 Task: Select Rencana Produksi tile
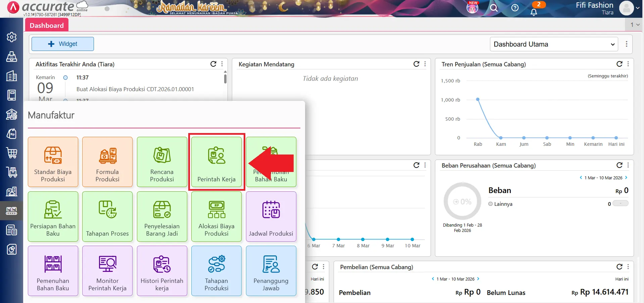162,162
